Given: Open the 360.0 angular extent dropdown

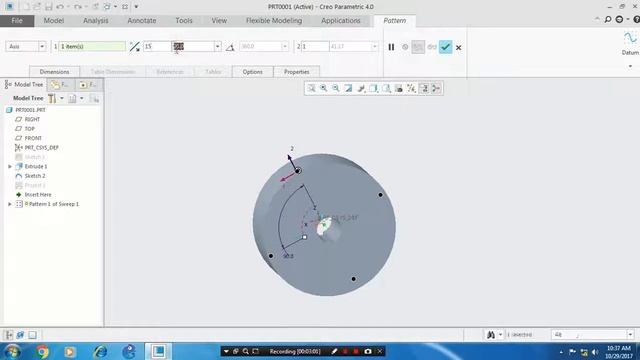Looking at the screenshot, I should click(284, 47).
